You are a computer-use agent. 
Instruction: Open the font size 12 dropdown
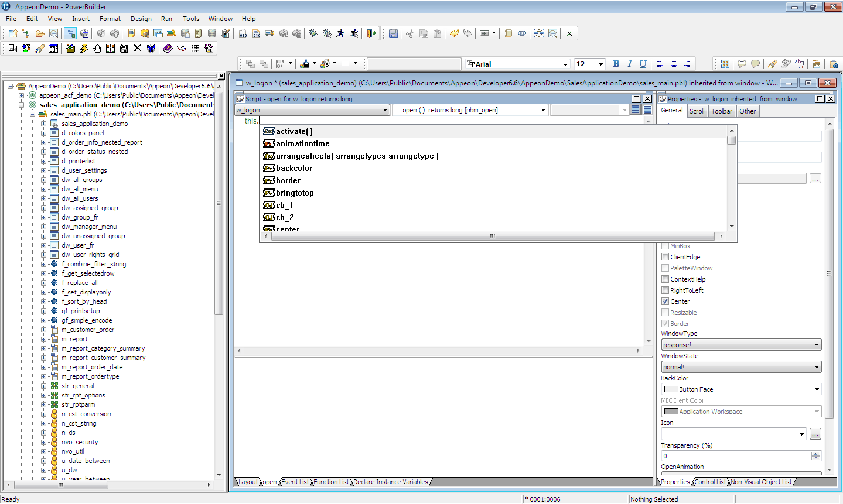coord(600,64)
